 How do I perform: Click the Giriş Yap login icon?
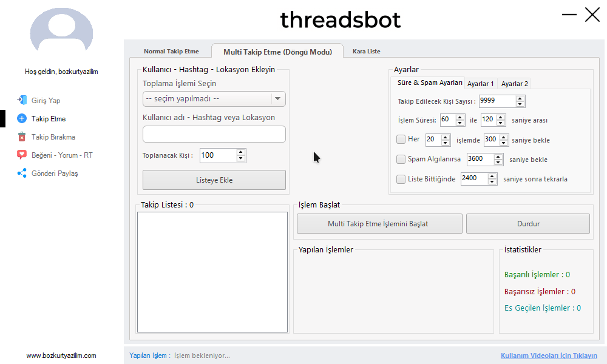click(22, 100)
